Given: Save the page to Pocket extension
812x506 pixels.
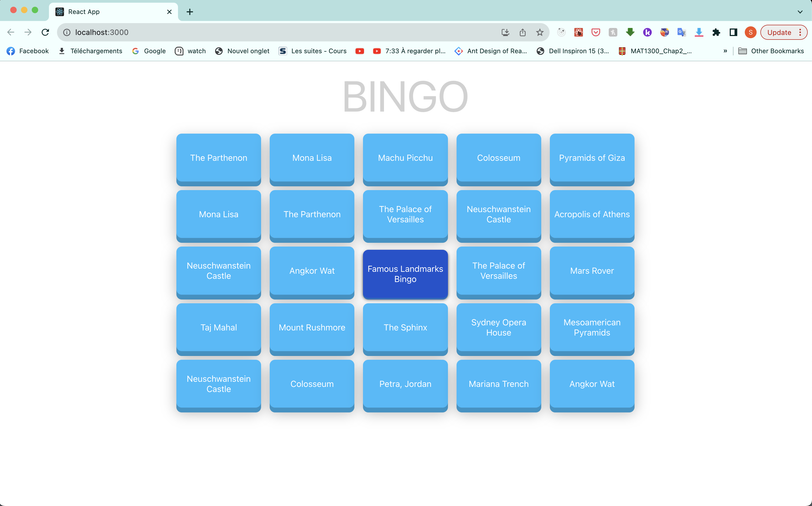Looking at the screenshot, I should (596, 32).
